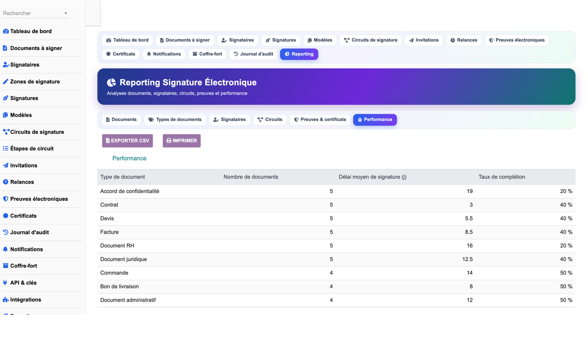Screen dimensions: 588x364
Task: Click Taux de complétion column header
Action: (502, 177)
